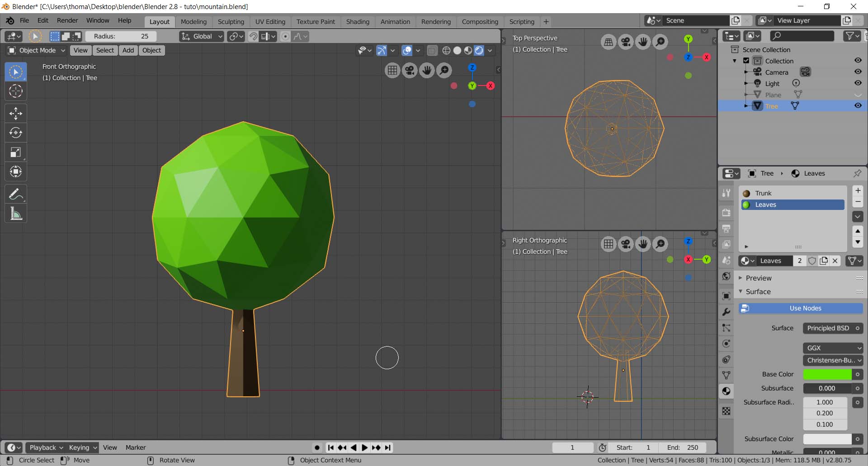868x466 pixels.
Task: Uncheck the Collection checkbox in outliner
Action: (x=746, y=61)
